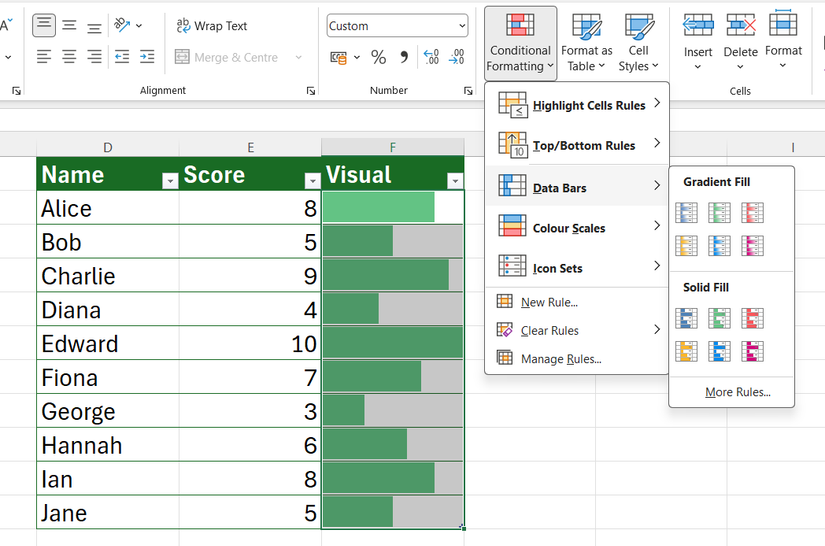Centre text horizontally in the Alignment group
Image resolution: width=825 pixels, height=546 pixels.
click(69, 56)
